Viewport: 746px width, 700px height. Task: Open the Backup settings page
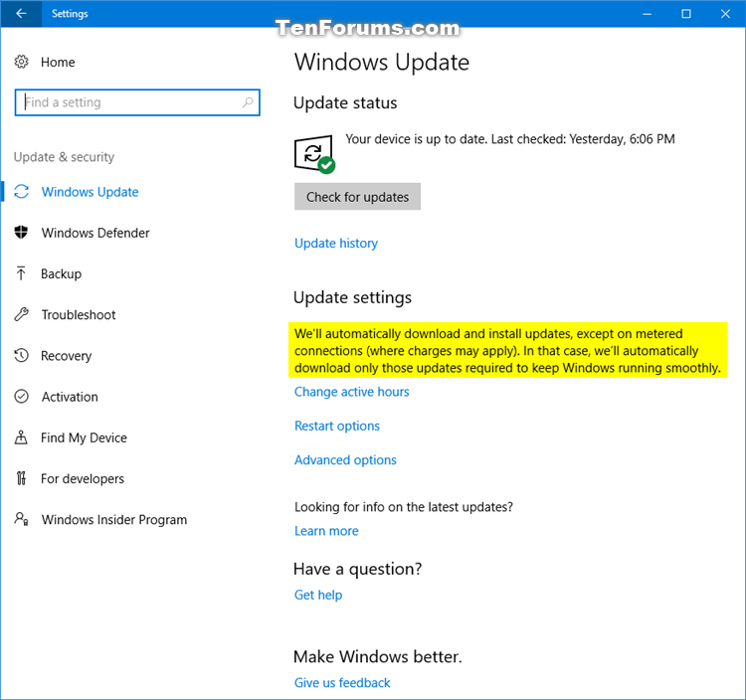point(61,273)
